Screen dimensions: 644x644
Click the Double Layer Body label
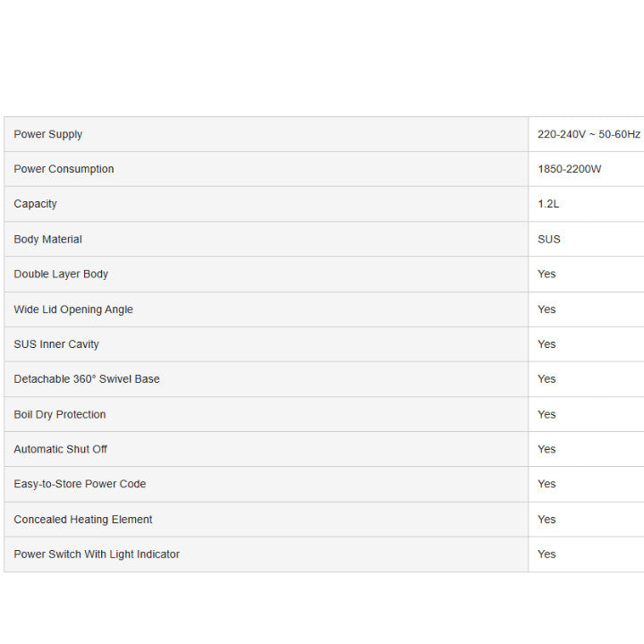tap(61, 275)
